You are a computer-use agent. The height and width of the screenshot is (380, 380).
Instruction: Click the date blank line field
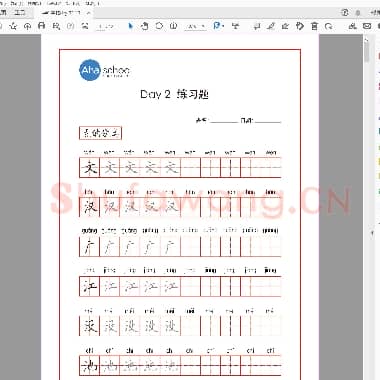pos(268,120)
